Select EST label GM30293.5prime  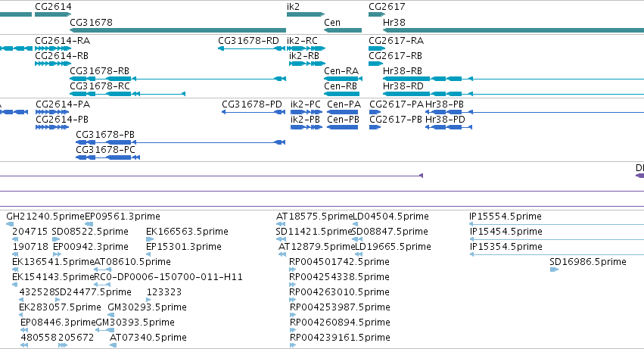pyautogui.click(x=147, y=308)
